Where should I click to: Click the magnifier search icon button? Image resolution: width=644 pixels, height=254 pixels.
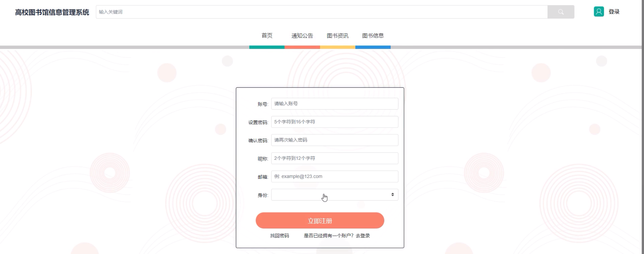pyautogui.click(x=561, y=12)
